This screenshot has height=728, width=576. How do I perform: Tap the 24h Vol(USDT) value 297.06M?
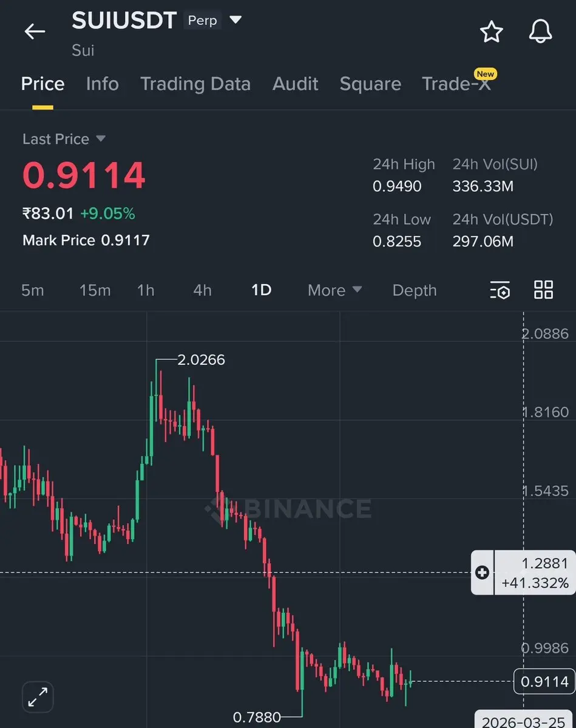tap(483, 242)
